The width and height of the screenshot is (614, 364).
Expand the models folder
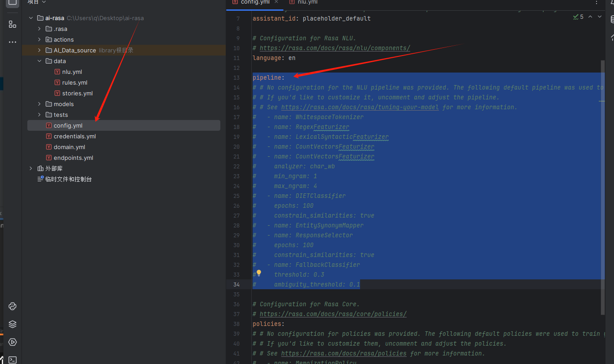(x=39, y=104)
